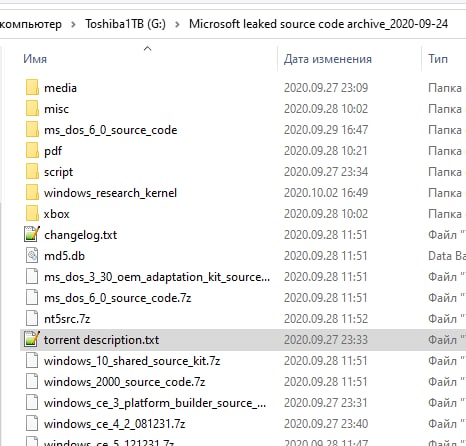The image size is (466, 446).
Task: Click date 2020.10.02 16:49 row
Action: pyautogui.click(x=326, y=193)
